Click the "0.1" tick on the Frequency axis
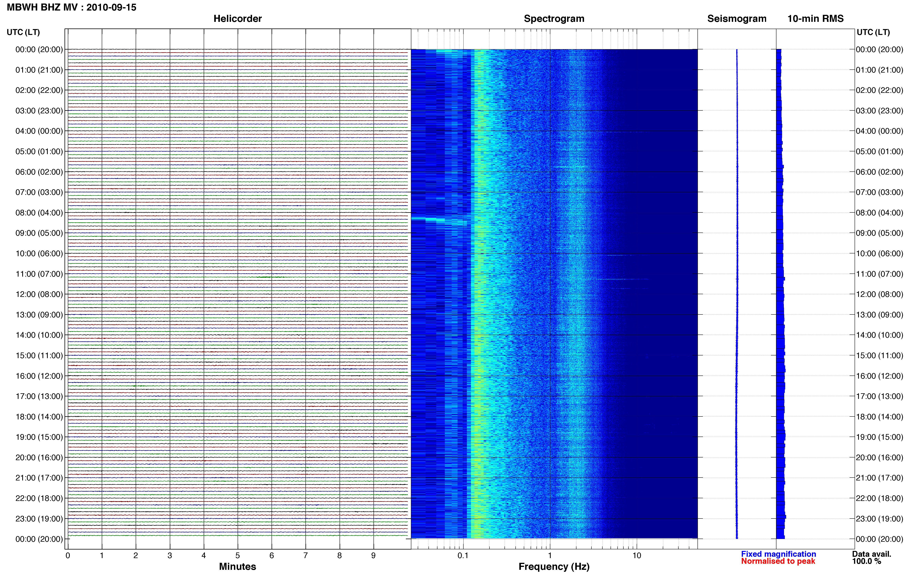This screenshot has height=578, width=924. tap(463, 556)
